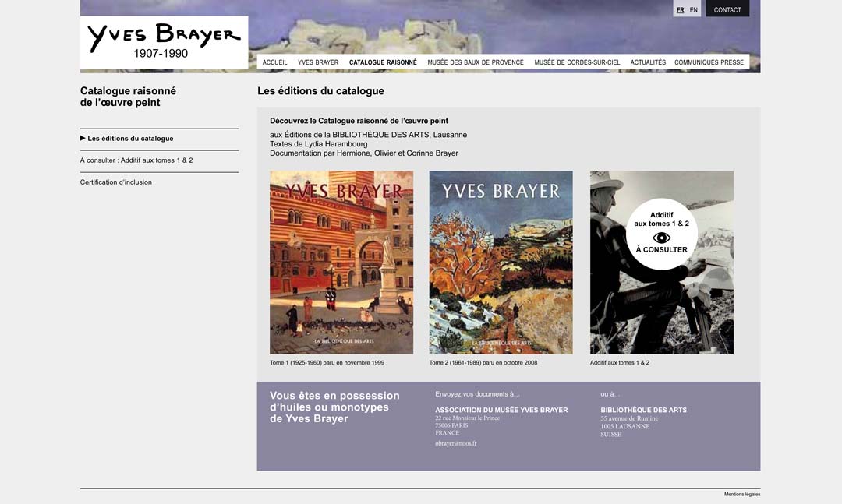Click the Tome 2 book cover
This screenshot has height=504, width=842.
(x=501, y=263)
